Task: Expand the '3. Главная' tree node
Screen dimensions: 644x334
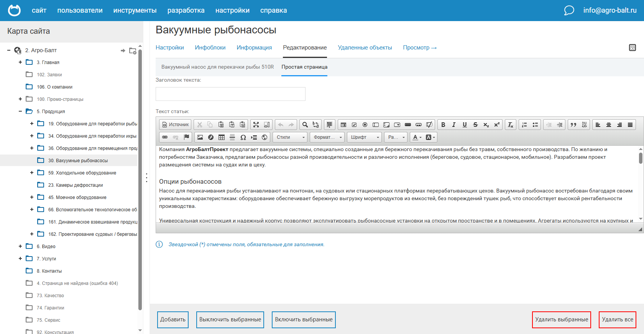Action: click(20, 62)
